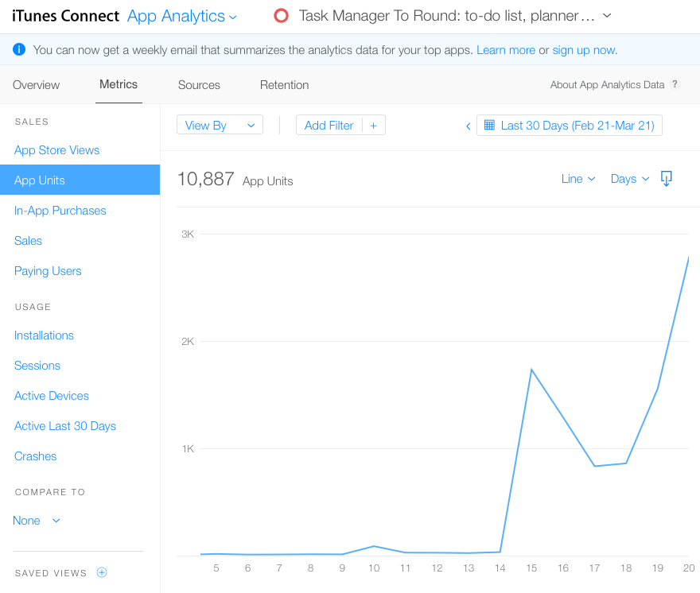Viewport: 700px width, 593px height.
Task: Select the Metrics tab
Action: (119, 84)
